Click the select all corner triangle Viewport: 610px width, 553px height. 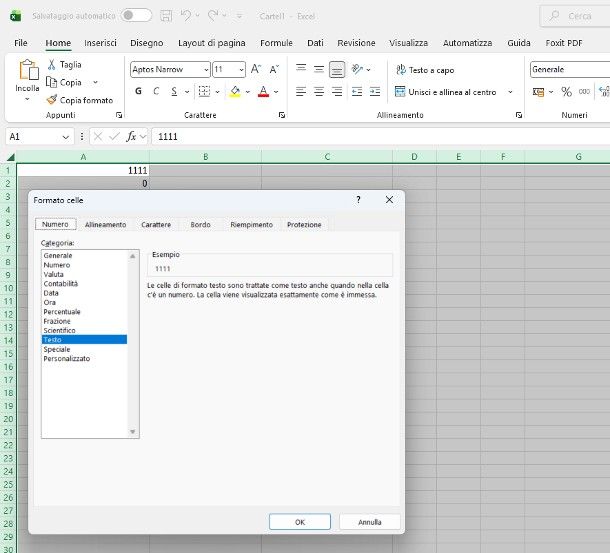[11, 157]
